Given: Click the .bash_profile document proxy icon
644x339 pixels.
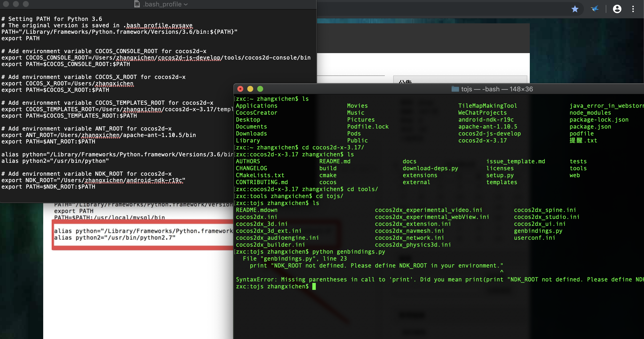Looking at the screenshot, I should 137,4.
